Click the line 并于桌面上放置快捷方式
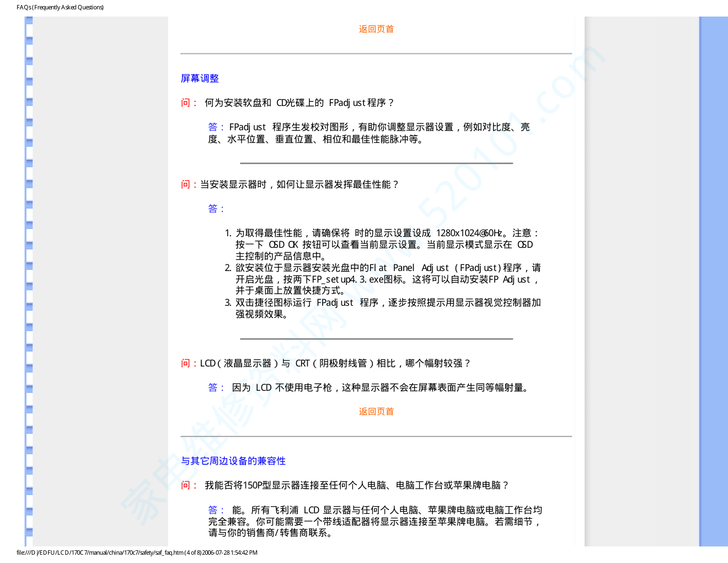This screenshot has height=563, width=728. tap(291, 291)
